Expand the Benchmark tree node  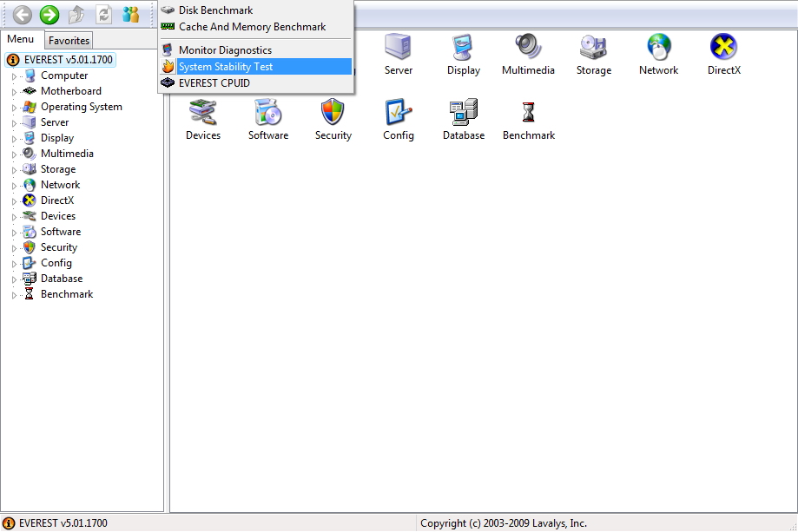[x=14, y=295]
